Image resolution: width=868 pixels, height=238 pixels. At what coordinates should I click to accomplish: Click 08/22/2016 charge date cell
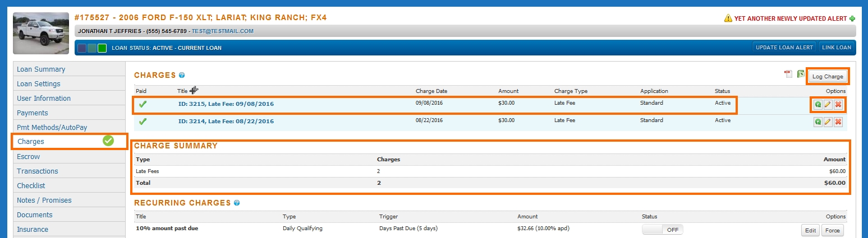[430, 120]
